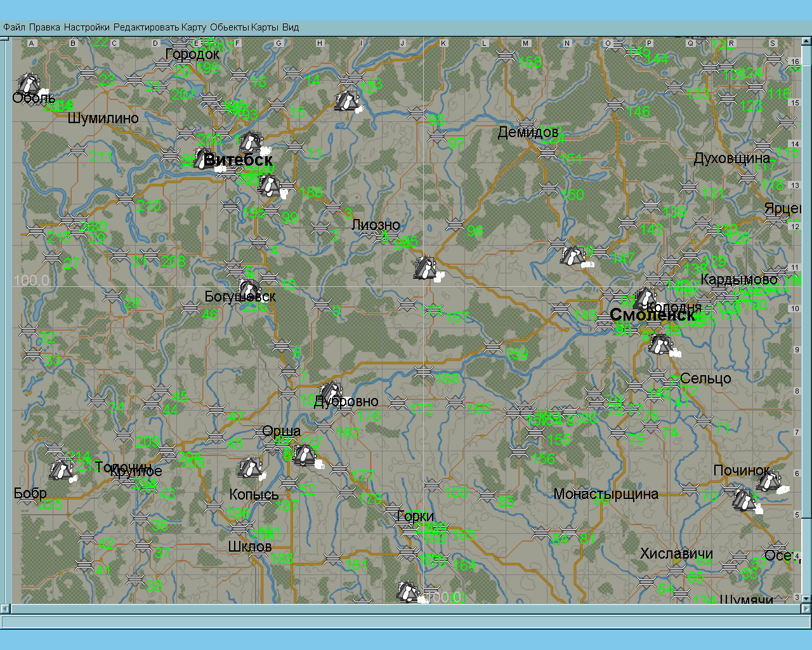This screenshot has height=650, width=812.
Task: Click the vertical scrollbar down arrow
Action: click(x=807, y=599)
